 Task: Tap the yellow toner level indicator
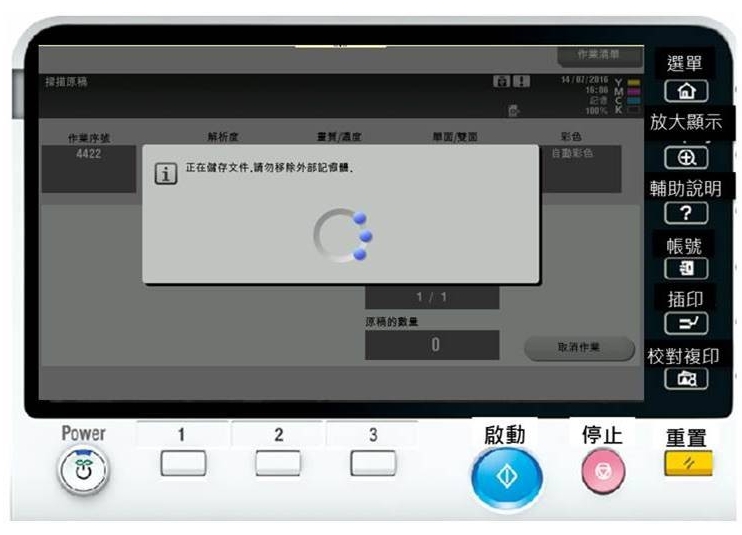pyautogui.click(x=634, y=83)
